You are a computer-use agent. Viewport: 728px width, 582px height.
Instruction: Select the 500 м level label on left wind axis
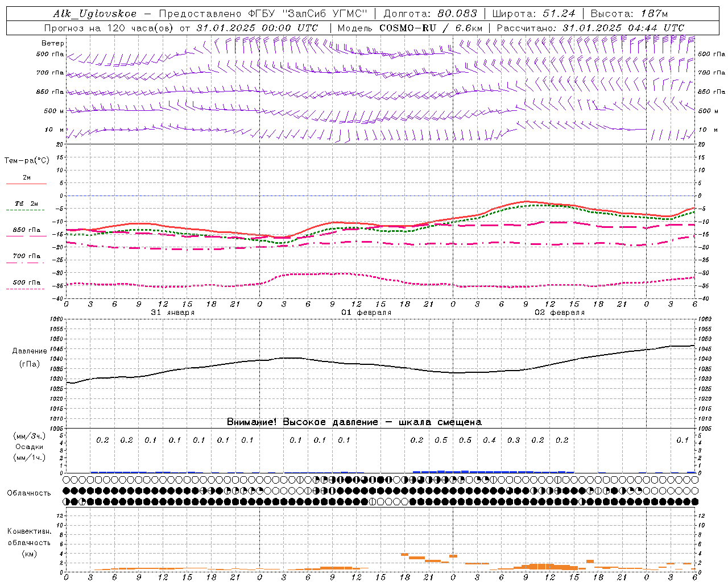point(54,111)
